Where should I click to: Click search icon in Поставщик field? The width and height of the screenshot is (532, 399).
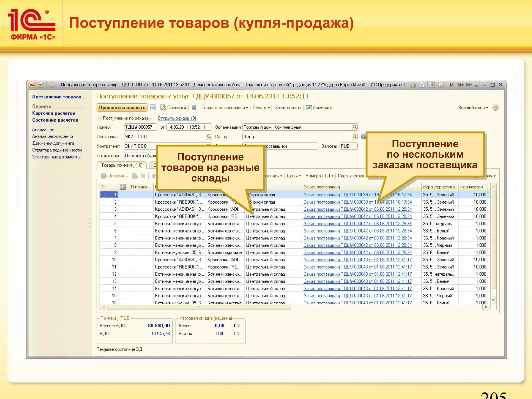[209, 136]
